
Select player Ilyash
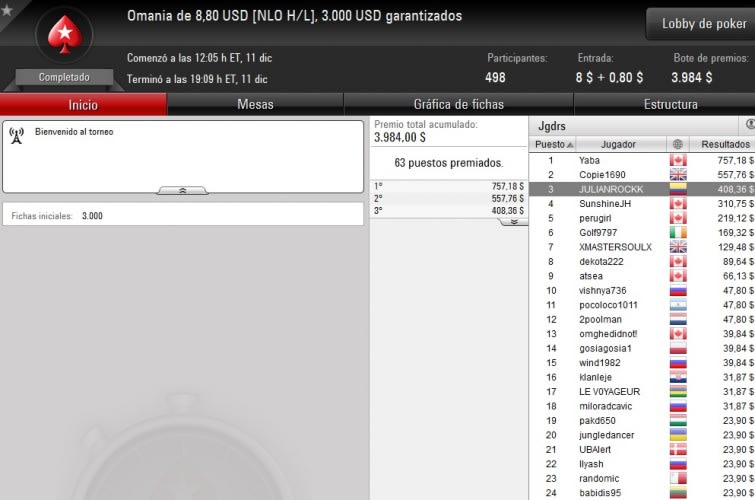642,464
